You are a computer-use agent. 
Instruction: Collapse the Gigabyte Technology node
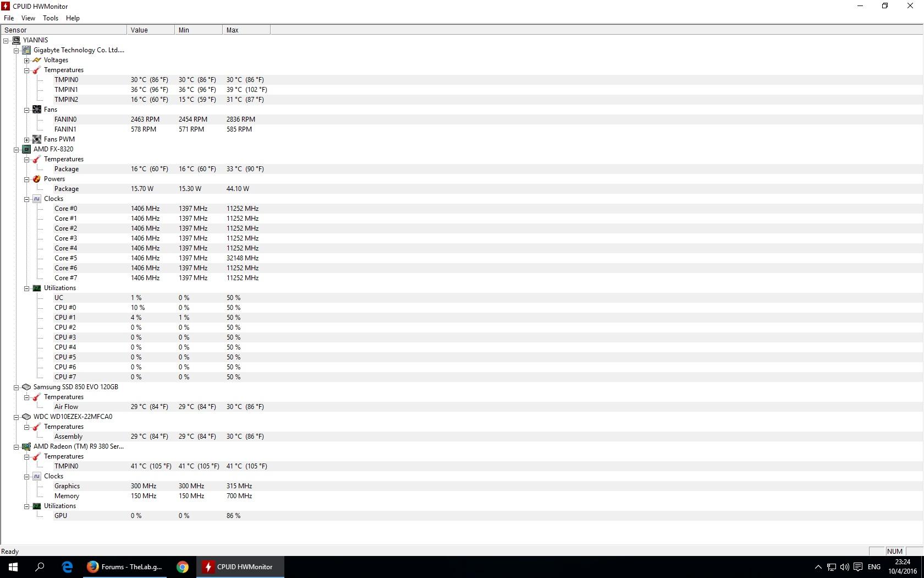click(x=16, y=51)
